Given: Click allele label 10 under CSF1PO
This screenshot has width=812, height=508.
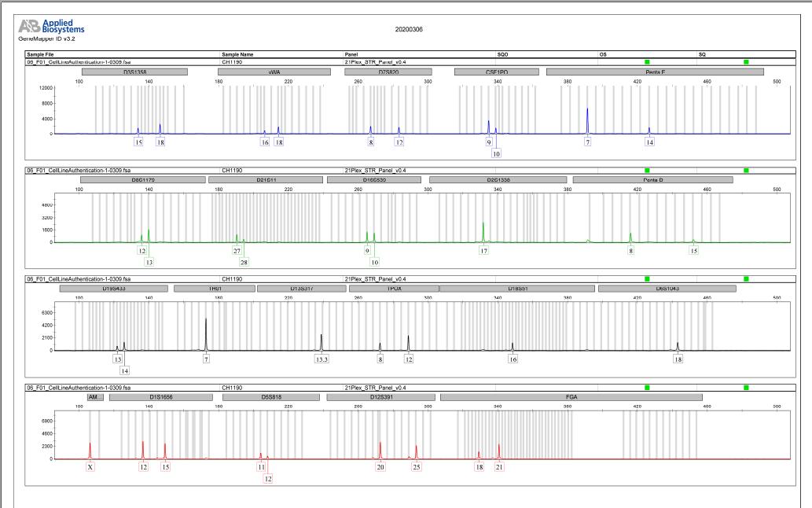Looking at the screenshot, I should tap(496, 154).
